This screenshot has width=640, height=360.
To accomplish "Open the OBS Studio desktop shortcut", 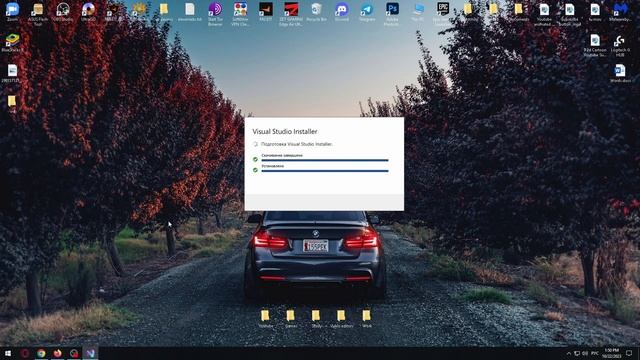I will point(63,11).
